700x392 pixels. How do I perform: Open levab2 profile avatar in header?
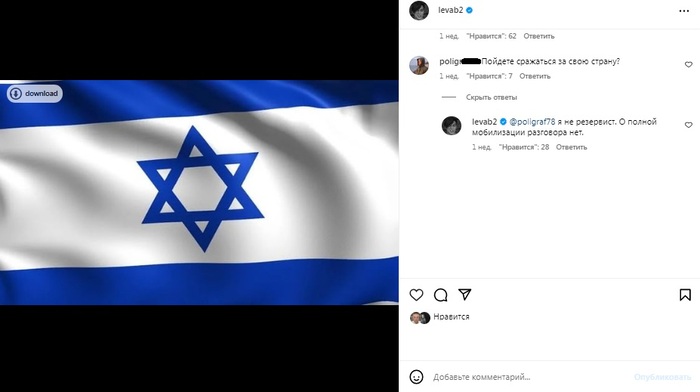click(419, 11)
